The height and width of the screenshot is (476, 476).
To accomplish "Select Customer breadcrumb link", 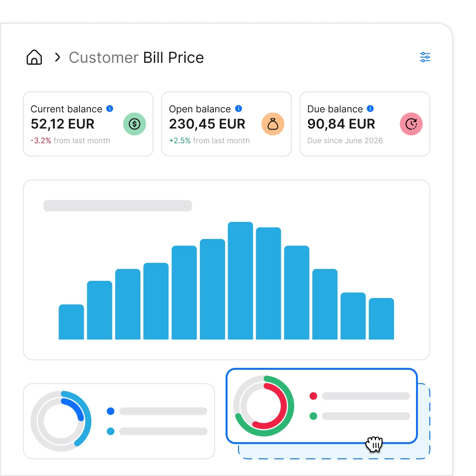I will pyautogui.click(x=103, y=58).
